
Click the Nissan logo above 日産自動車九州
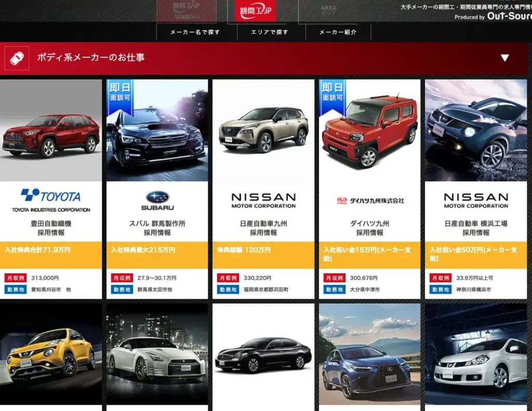263,201
